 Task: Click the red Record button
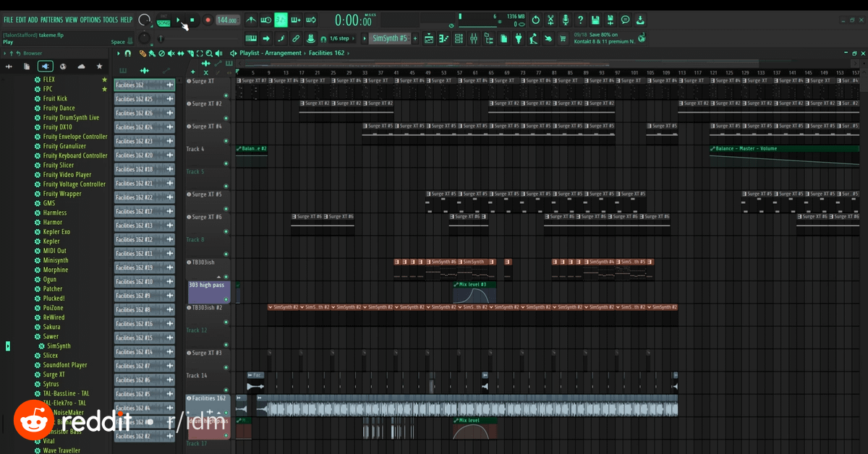[208, 20]
